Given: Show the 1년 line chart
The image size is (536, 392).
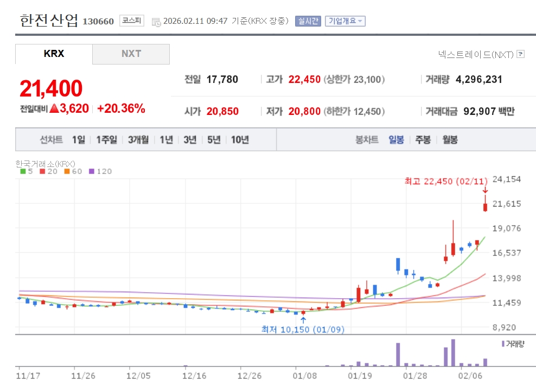Looking at the screenshot, I should click(x=166, y=140).
